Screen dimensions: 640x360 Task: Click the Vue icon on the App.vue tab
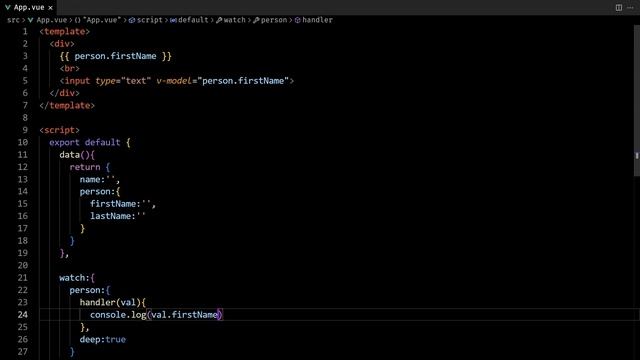pos(7,7)
